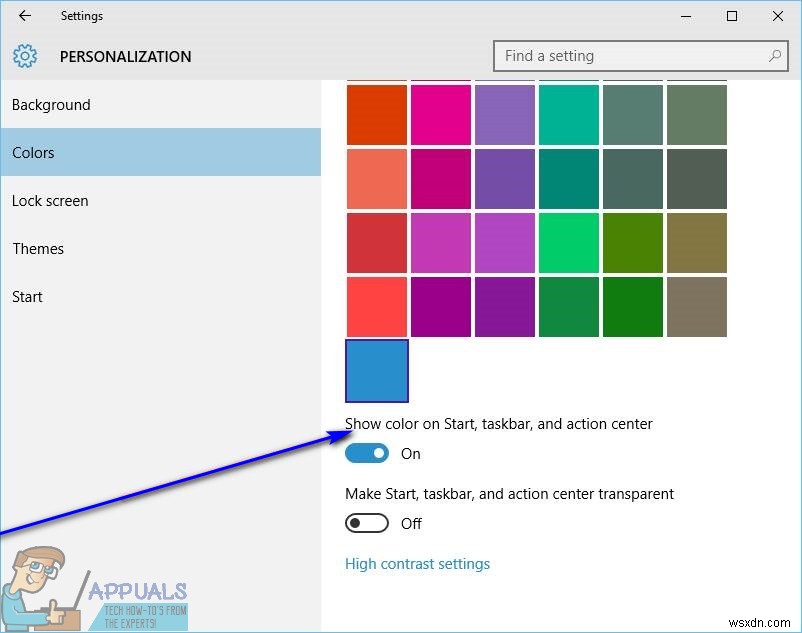This screenshot has width=802, height=633.
Task: Enable the transparent Start and taskbar toggle
Action: pos(367,523)
